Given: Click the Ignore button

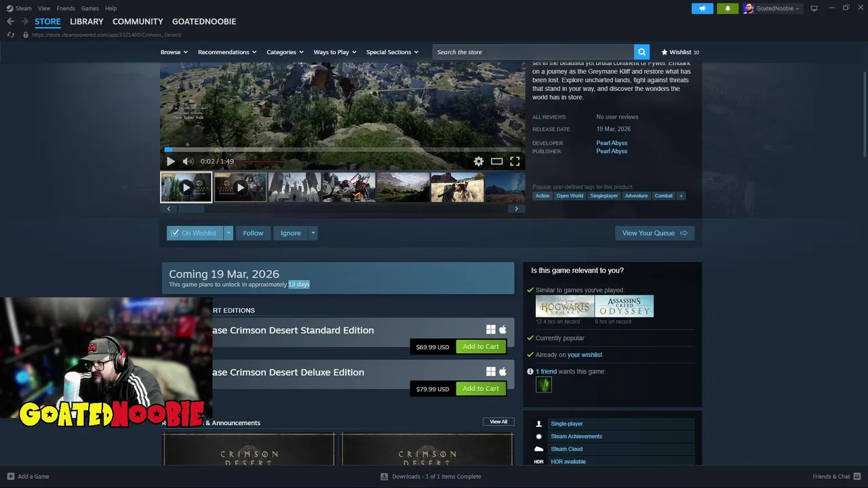Looking at the screenshot, I should [290, 233].
